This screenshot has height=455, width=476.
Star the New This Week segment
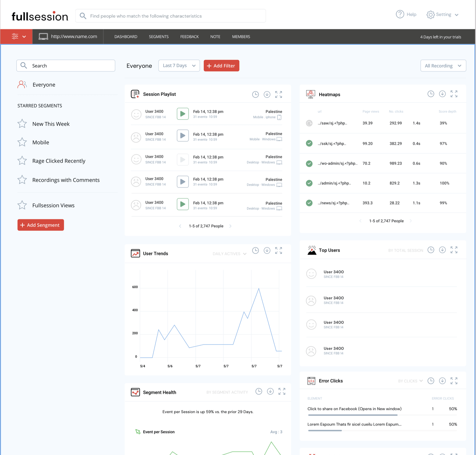pos(22,124)
